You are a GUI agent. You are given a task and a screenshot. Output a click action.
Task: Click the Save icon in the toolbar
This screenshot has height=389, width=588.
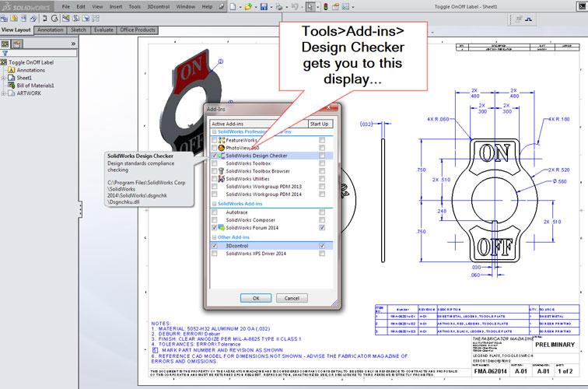tap(264, 6)
